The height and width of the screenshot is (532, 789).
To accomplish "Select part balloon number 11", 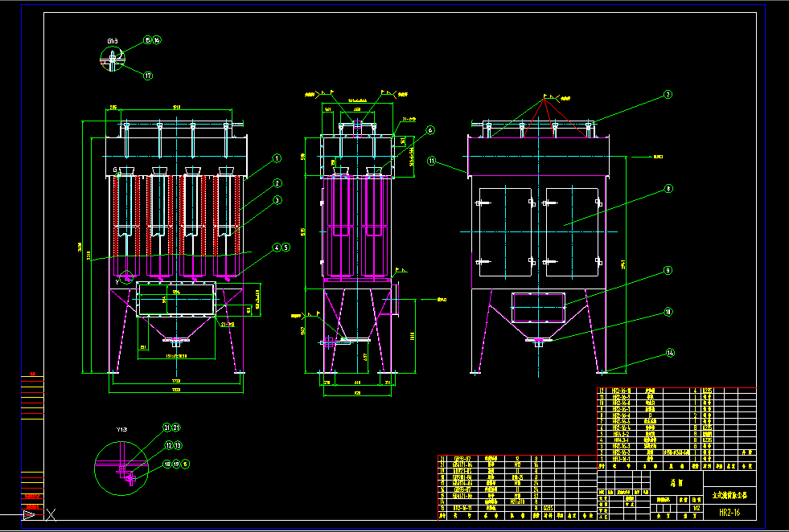I will click(x=431, y=162).
